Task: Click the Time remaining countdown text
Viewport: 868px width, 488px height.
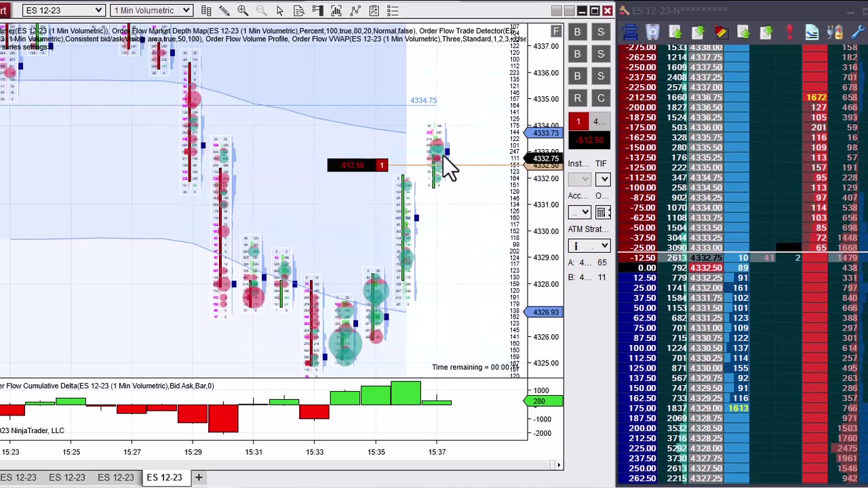Action: [475, 367]
